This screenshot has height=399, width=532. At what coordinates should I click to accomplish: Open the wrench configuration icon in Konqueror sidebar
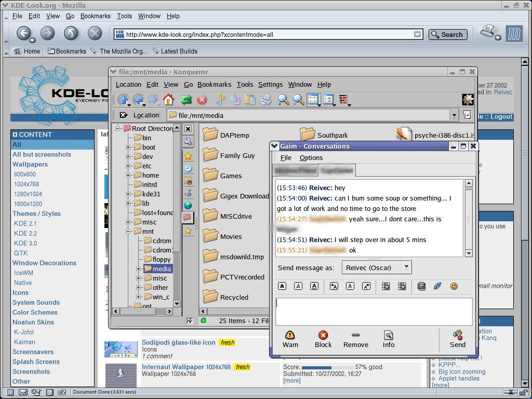(x=188, y=141)
